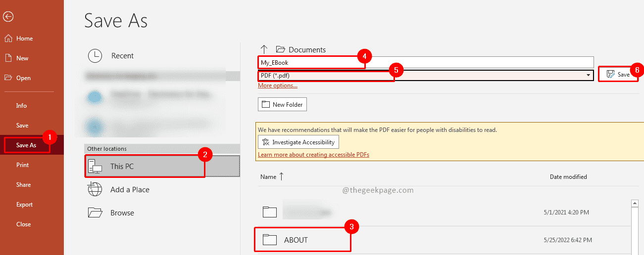This screenshot has width=644, height=255.
Task: Click the file type dropdown arrow
Action: [589, 75]
